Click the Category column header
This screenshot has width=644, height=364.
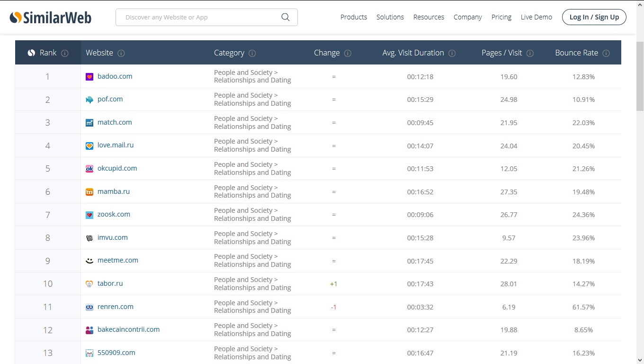[x=229, y=53]
